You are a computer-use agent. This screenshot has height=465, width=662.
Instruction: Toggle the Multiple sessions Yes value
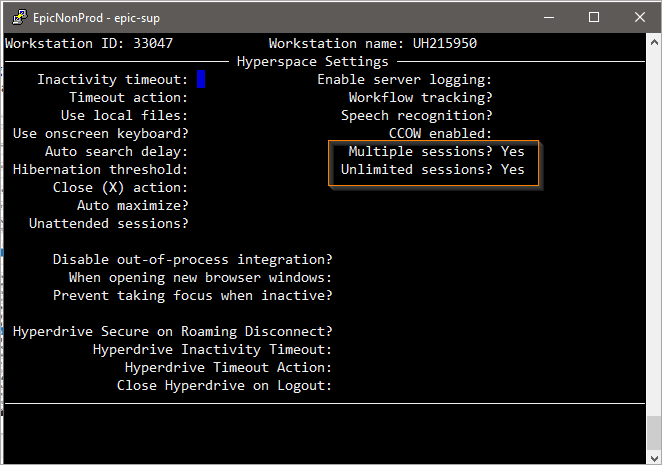pos(512,151)
